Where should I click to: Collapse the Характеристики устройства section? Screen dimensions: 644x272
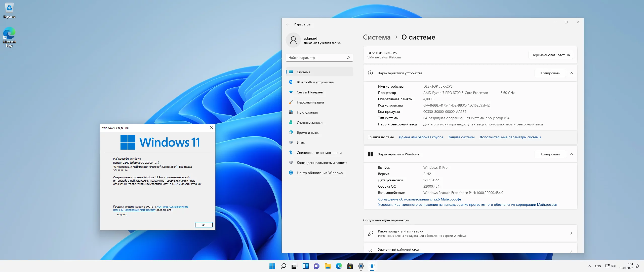click(571, 73)
